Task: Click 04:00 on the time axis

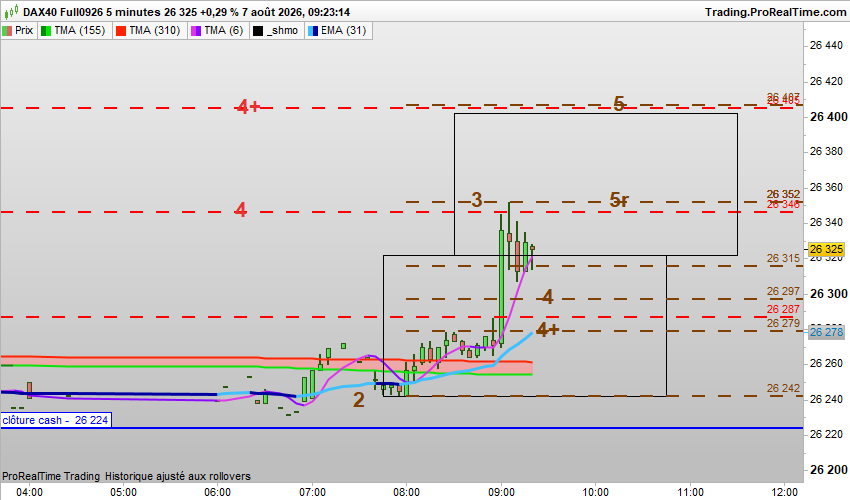Action: click(29, 492)
